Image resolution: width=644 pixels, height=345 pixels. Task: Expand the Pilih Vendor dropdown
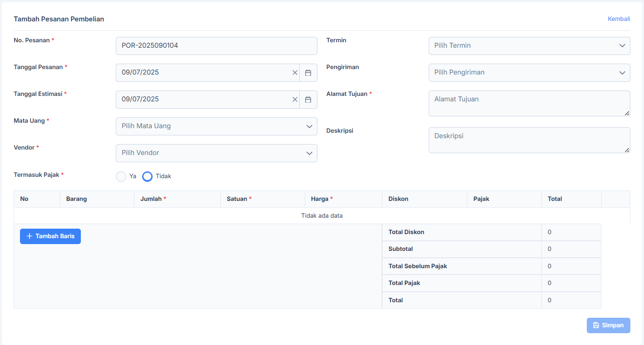click(216, 153)
